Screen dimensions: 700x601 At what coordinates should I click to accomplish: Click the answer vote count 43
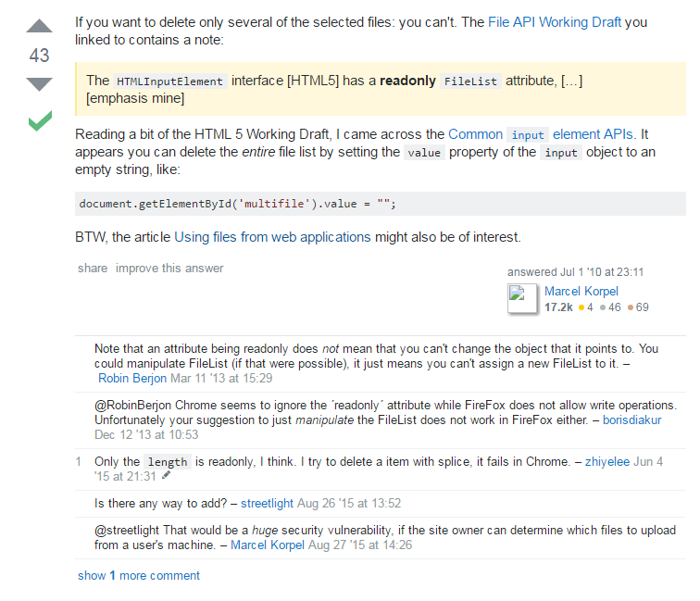tap(39, 56)
